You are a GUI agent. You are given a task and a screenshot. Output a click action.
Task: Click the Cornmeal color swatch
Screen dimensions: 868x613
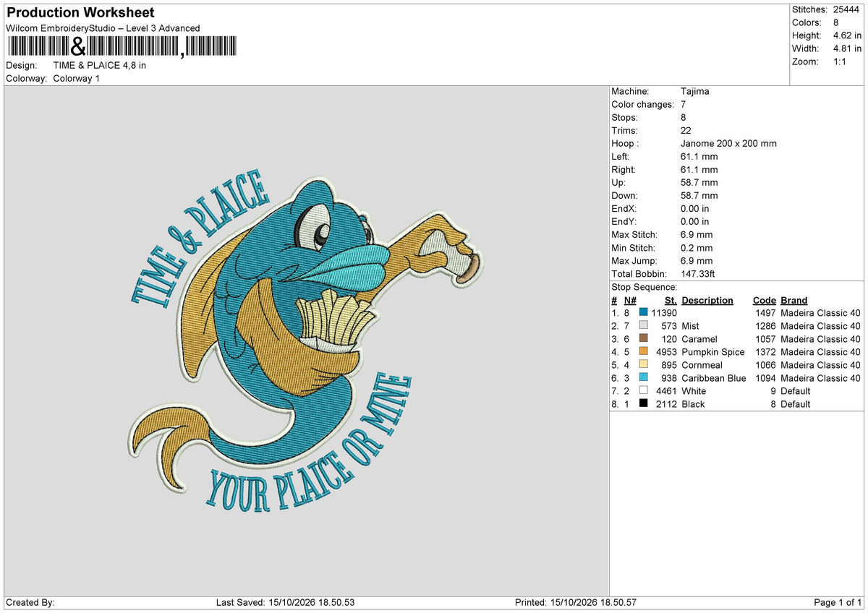tap(643, 365)
